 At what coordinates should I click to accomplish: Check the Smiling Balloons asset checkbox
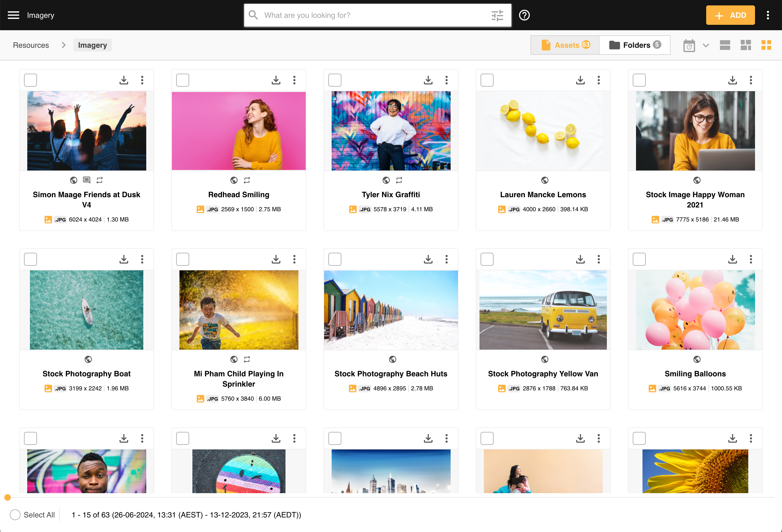pyautogui.click(x=639, y=259)
